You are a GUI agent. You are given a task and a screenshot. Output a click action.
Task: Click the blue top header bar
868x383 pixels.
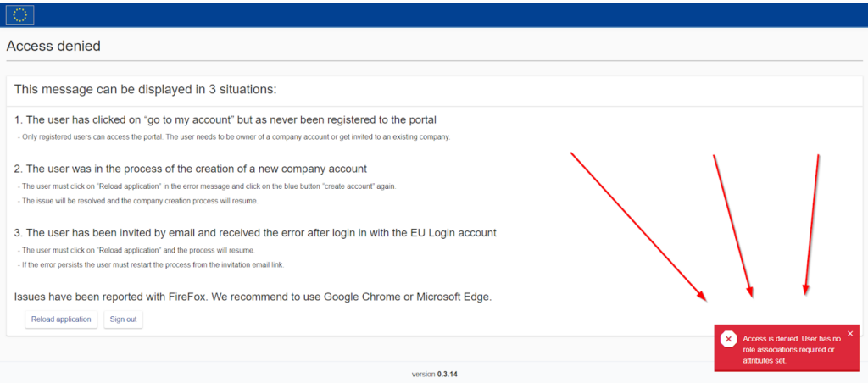[x=434, y=14]
